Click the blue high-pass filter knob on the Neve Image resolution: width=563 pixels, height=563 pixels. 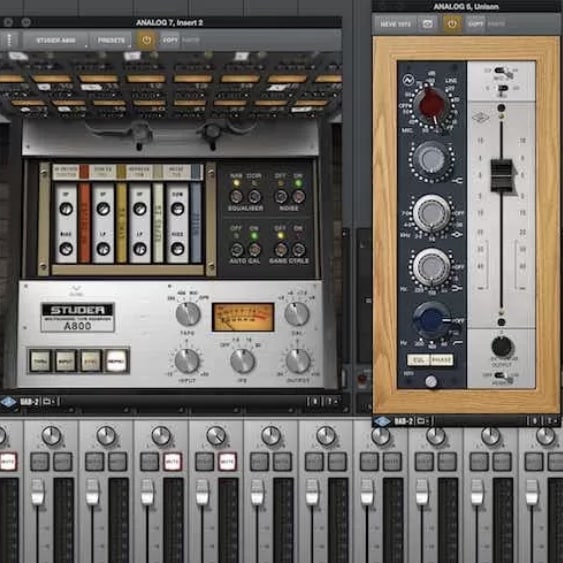(431, 320)
